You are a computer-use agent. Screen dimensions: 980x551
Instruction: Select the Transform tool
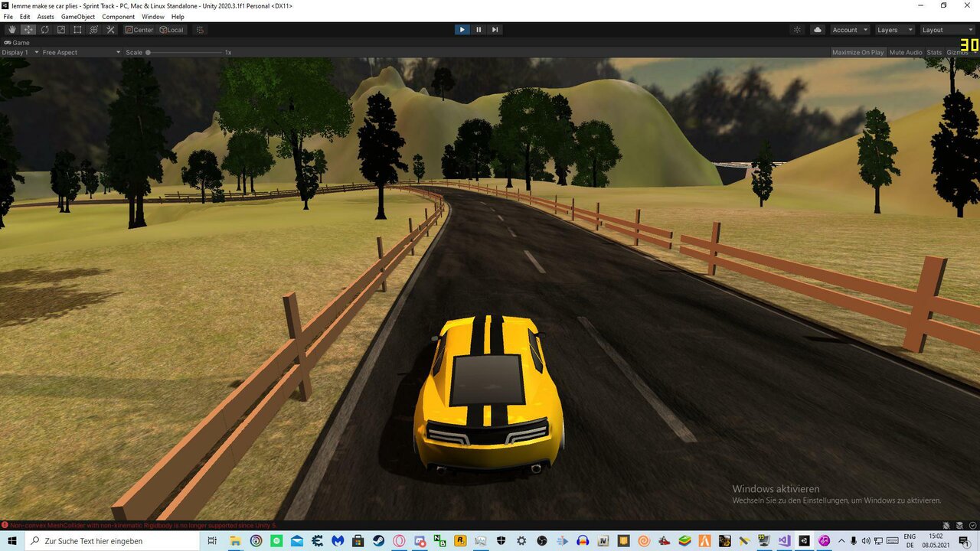pyautogui.click(x=94, y=30)
